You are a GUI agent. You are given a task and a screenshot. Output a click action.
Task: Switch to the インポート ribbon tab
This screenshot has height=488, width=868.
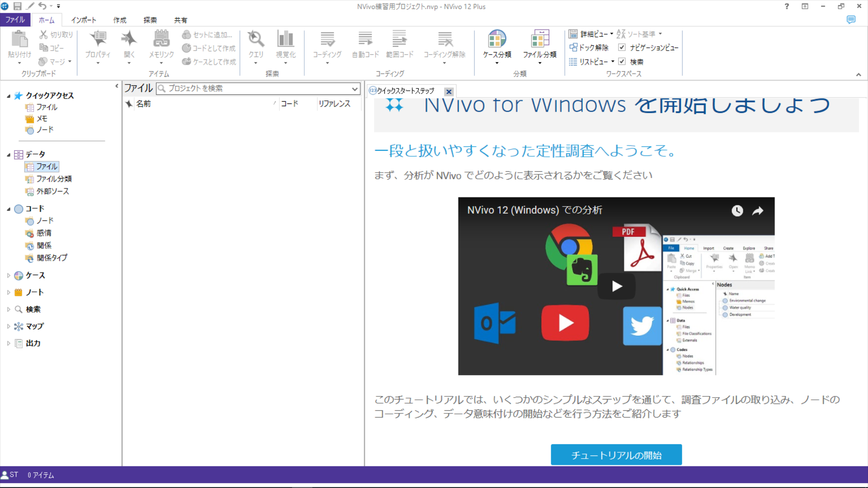(x=84, y=20)
